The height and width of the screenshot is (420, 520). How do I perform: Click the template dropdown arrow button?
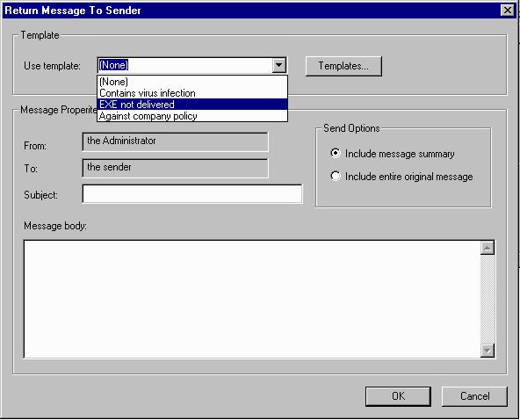279,65
